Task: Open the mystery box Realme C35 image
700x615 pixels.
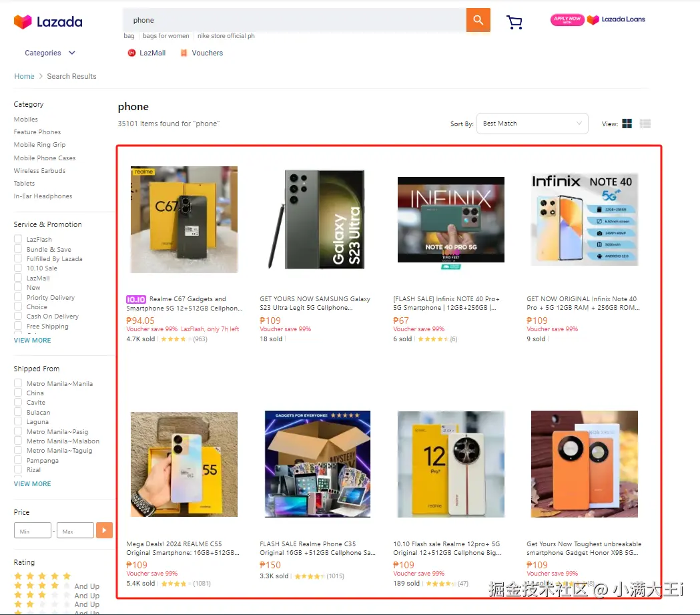Action: click(318, 464)
